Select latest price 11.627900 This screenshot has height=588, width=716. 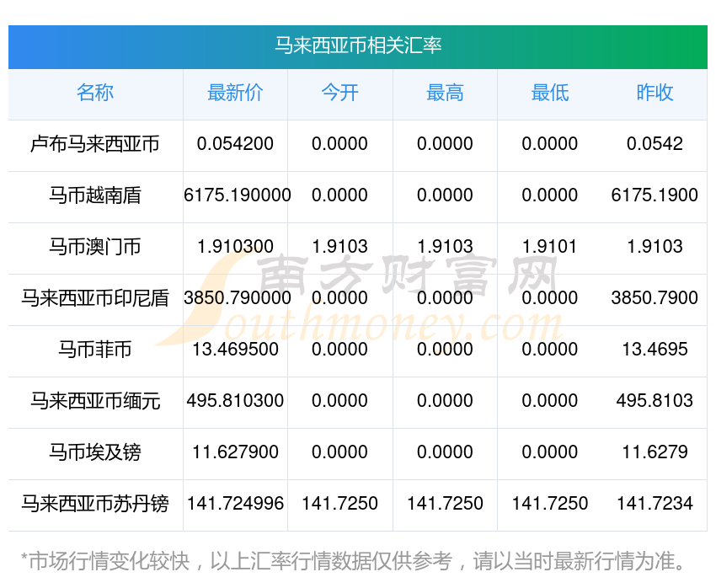(x=235, y=452)
